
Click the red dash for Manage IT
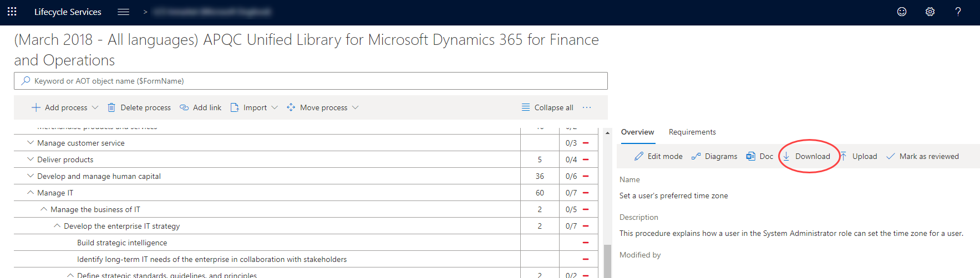586,193
